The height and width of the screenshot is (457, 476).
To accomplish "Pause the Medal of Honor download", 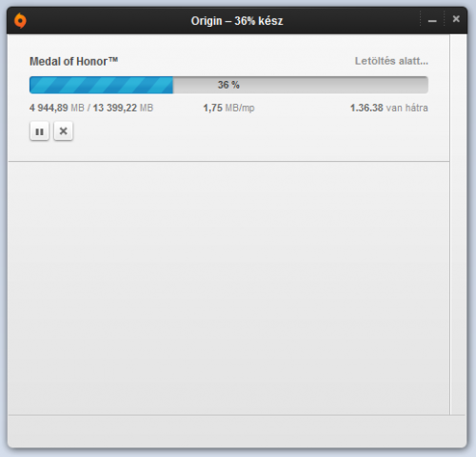I will pos(39,131).
